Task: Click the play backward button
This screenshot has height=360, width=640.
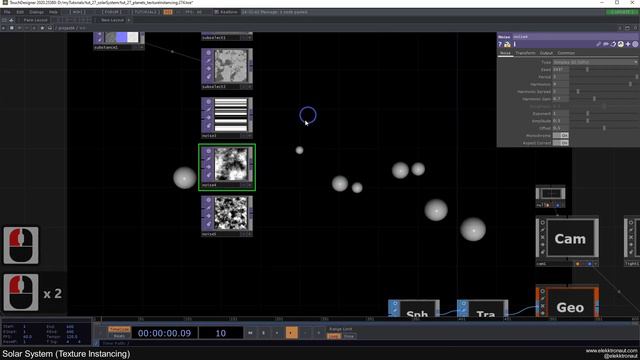Action: (277, 333)
